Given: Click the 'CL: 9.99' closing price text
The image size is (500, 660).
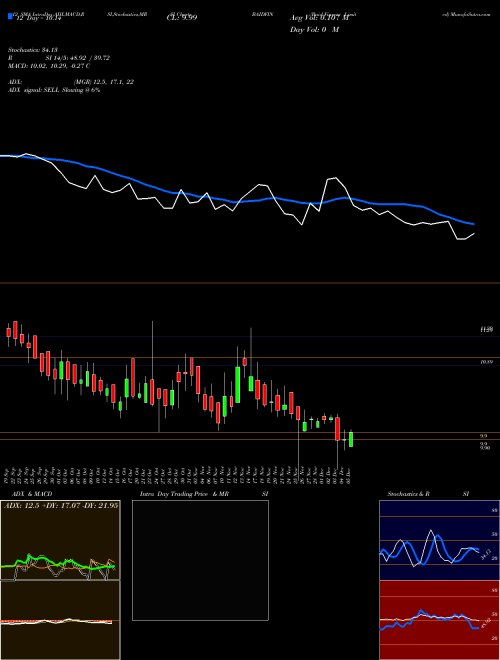Looking at the screenshot, I should pos(182,18).
